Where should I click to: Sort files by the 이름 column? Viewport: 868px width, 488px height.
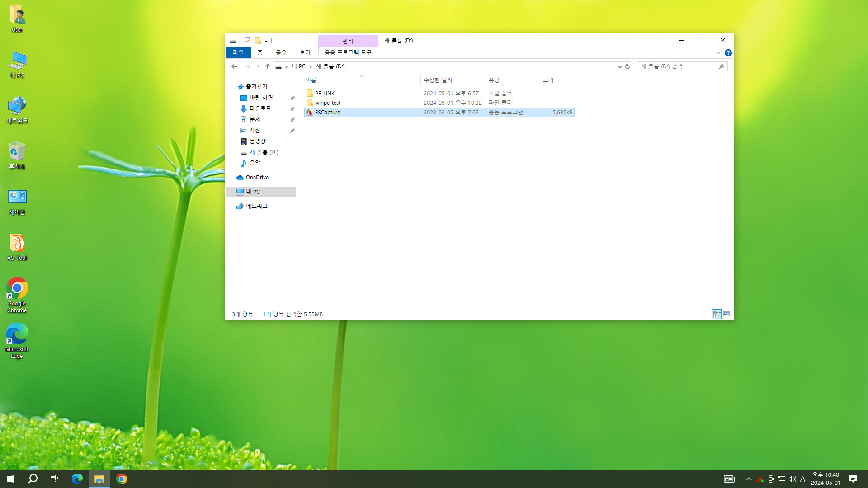[x=362, y=80]
